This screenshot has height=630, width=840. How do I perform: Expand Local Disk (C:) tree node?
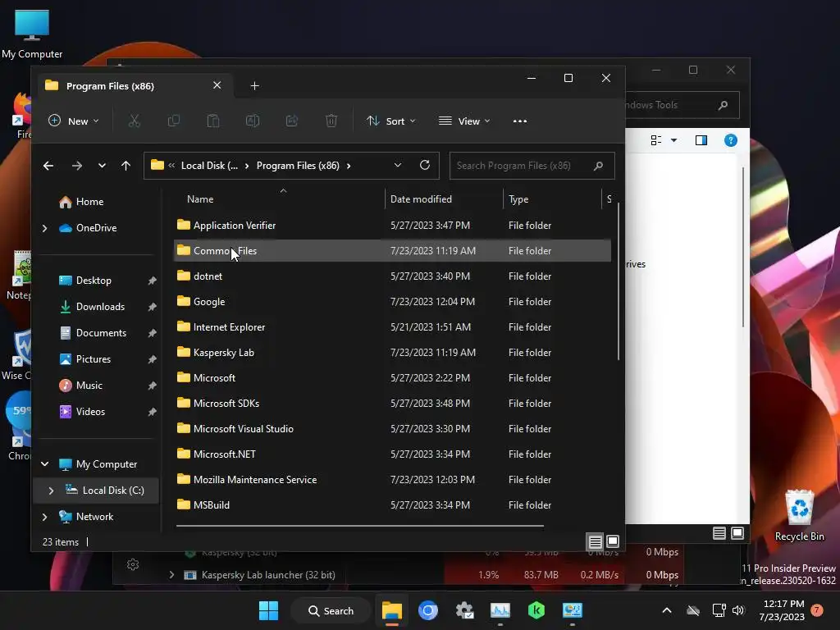(x=51, y=491)
